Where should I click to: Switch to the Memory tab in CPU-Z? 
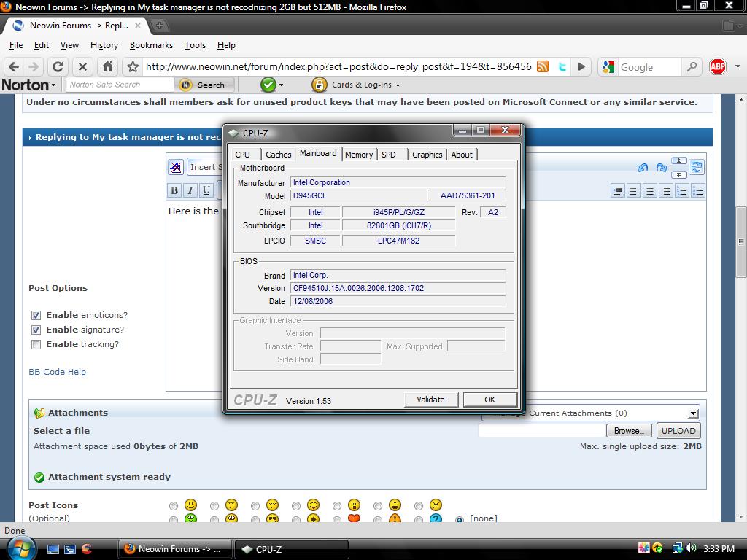pos(359,155)
